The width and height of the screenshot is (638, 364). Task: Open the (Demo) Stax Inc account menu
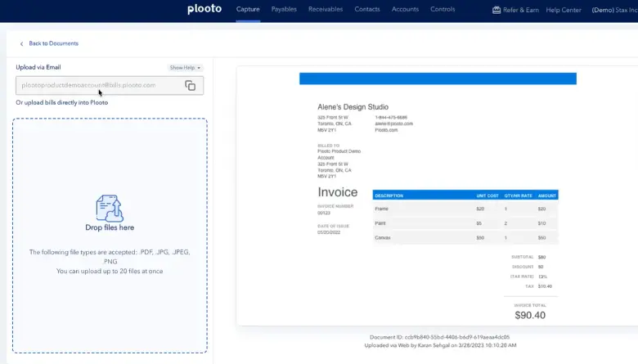click(x=615, y=10)
